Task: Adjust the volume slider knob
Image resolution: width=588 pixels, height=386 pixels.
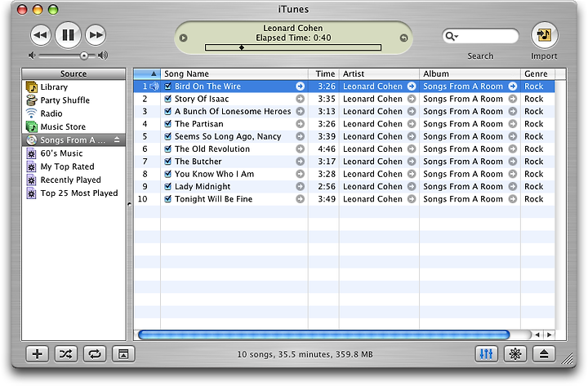Action: tap(84, 55)
